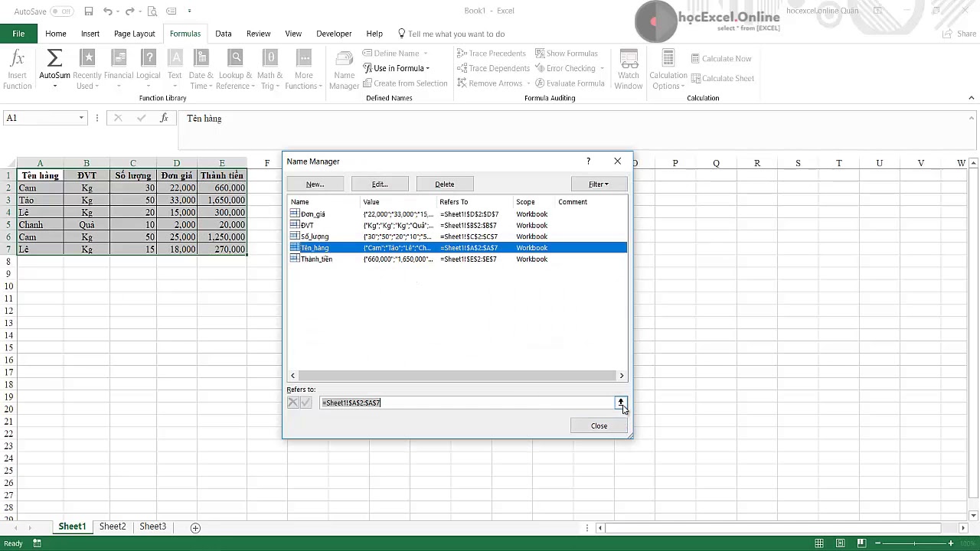Click the Insert Function icon in ribbon
The image size is (980, 551).
pyautogui.click(x=17, y=69)
